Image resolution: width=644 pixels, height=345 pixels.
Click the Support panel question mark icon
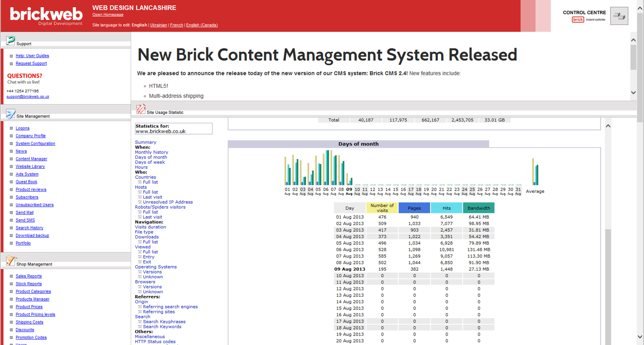[10, 40]
